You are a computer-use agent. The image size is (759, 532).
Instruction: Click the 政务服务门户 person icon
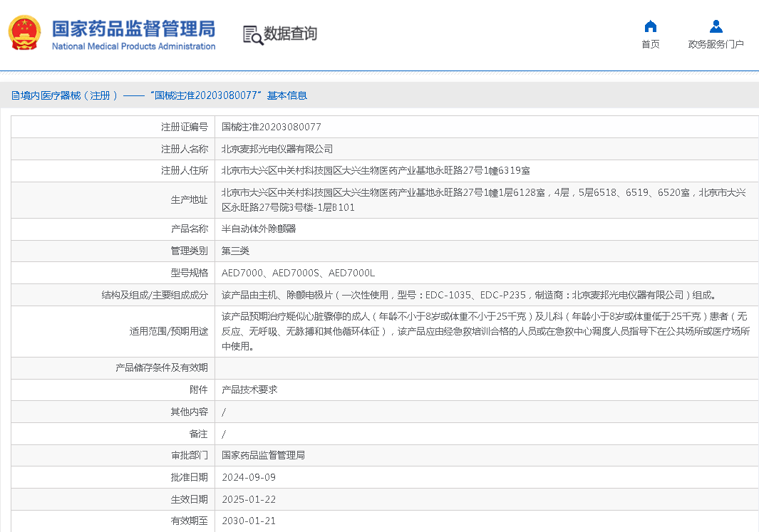pos(716,26)
